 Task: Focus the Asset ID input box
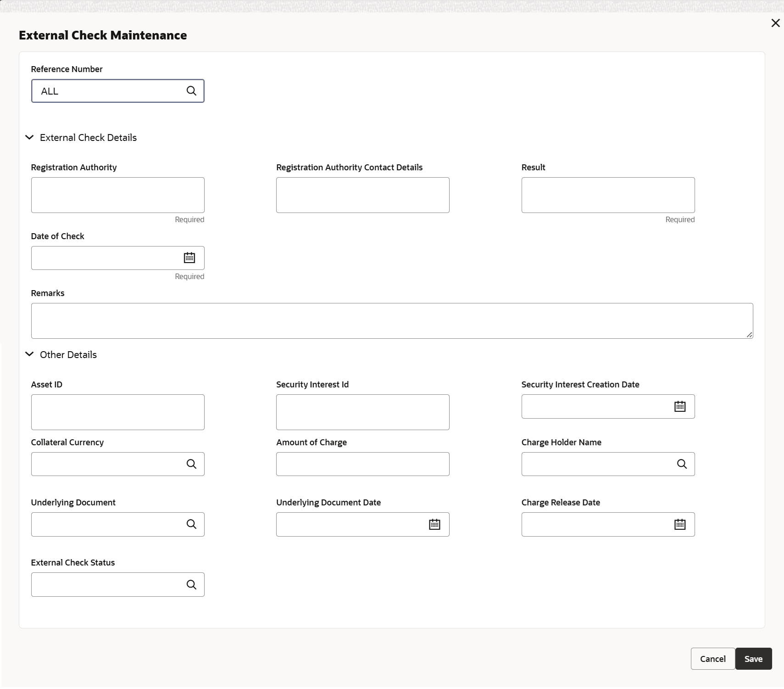117,412
